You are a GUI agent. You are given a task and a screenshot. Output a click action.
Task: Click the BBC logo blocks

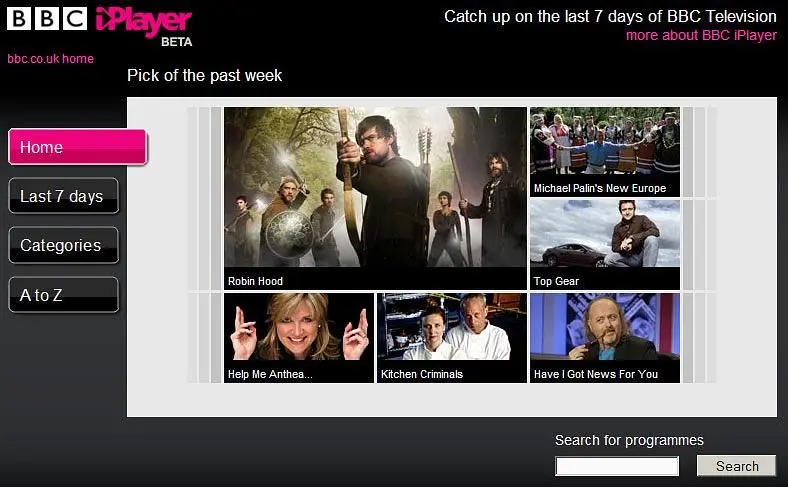pos(47,19)
